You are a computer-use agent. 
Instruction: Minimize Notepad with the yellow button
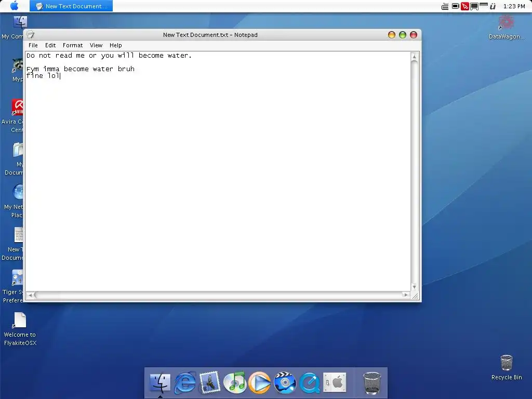[392, 35]
